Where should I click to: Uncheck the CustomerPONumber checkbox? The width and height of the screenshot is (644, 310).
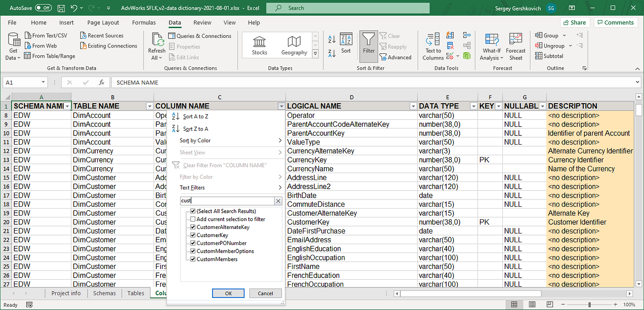pyautogui.click(x=193, y=243)
